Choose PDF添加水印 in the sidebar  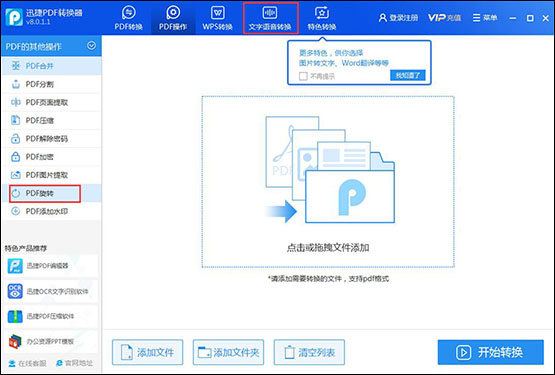point(51,211)
